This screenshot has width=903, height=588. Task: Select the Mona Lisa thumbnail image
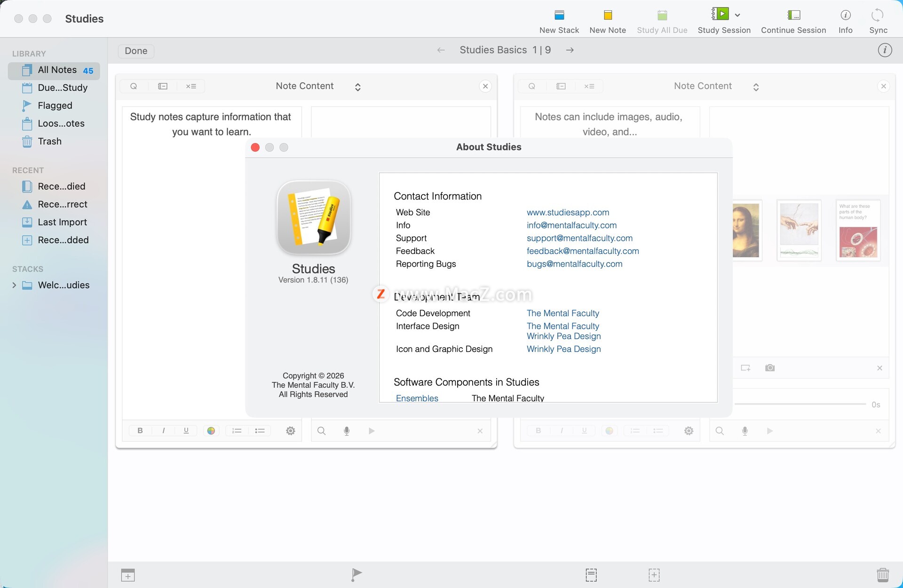tap(746, 230)
